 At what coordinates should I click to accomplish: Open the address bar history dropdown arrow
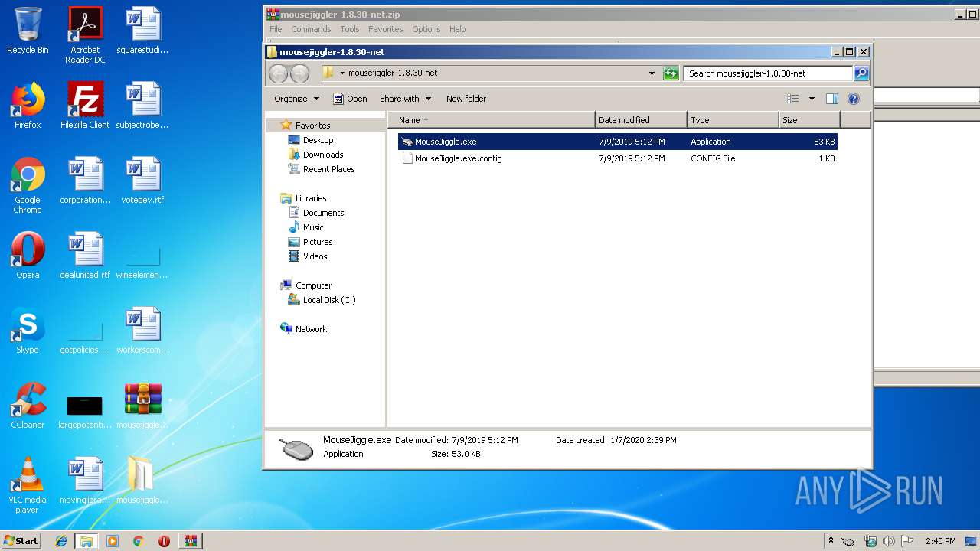click(652, 73)
